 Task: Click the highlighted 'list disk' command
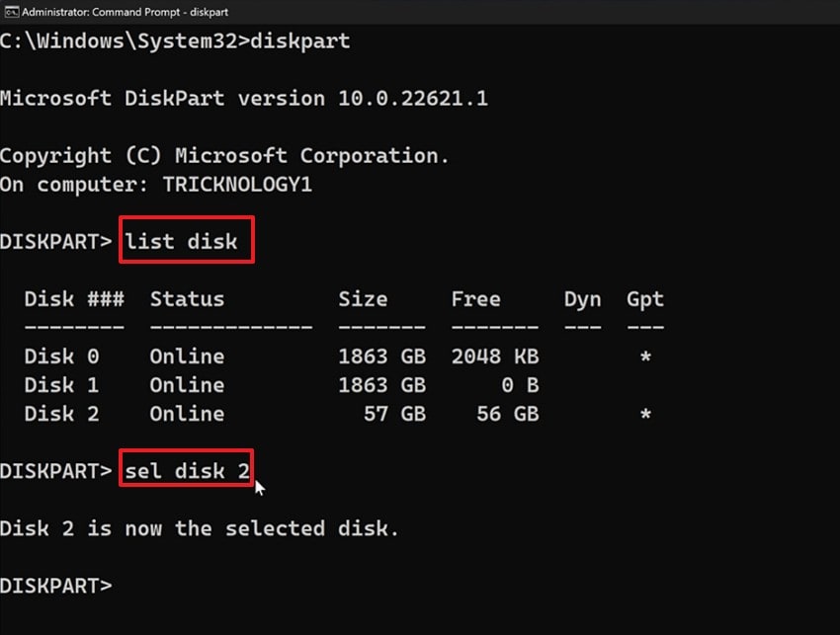click(186, 239)
